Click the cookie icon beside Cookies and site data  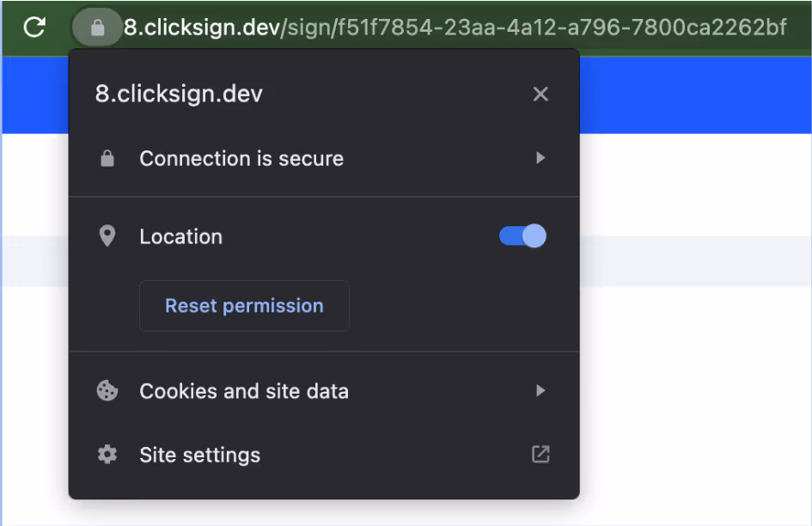point(107,391)
